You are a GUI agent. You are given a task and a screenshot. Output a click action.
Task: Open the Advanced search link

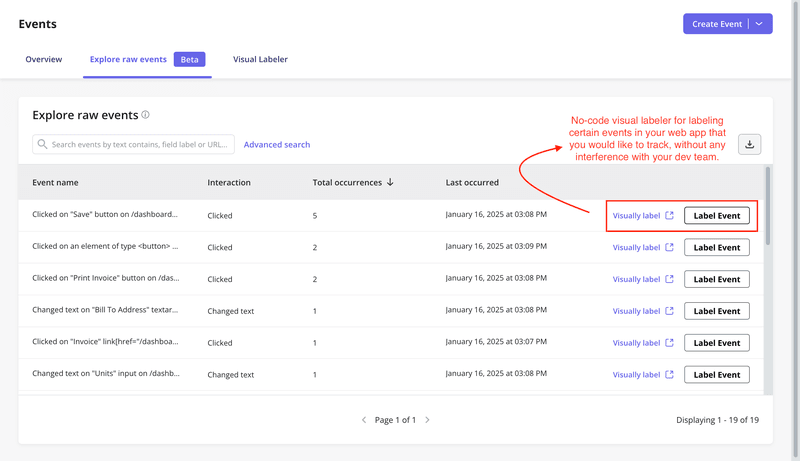[x=277, y=144]
